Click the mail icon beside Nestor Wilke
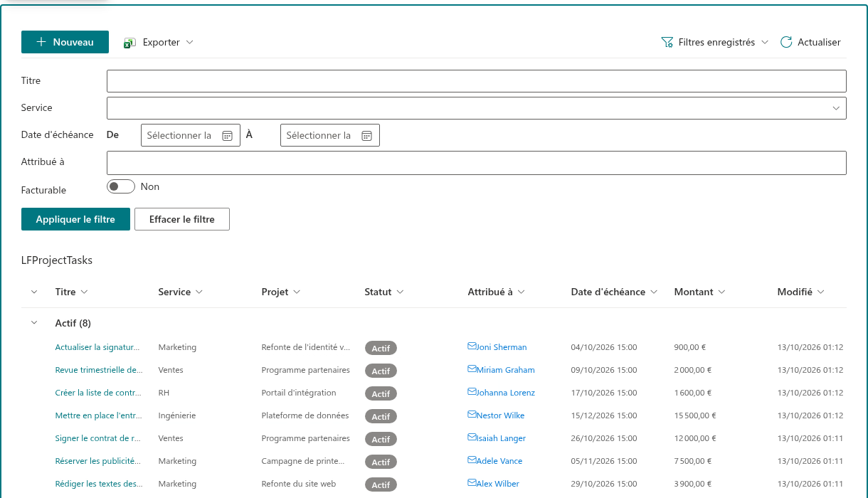The image size is (868, 498). [472, 415]
